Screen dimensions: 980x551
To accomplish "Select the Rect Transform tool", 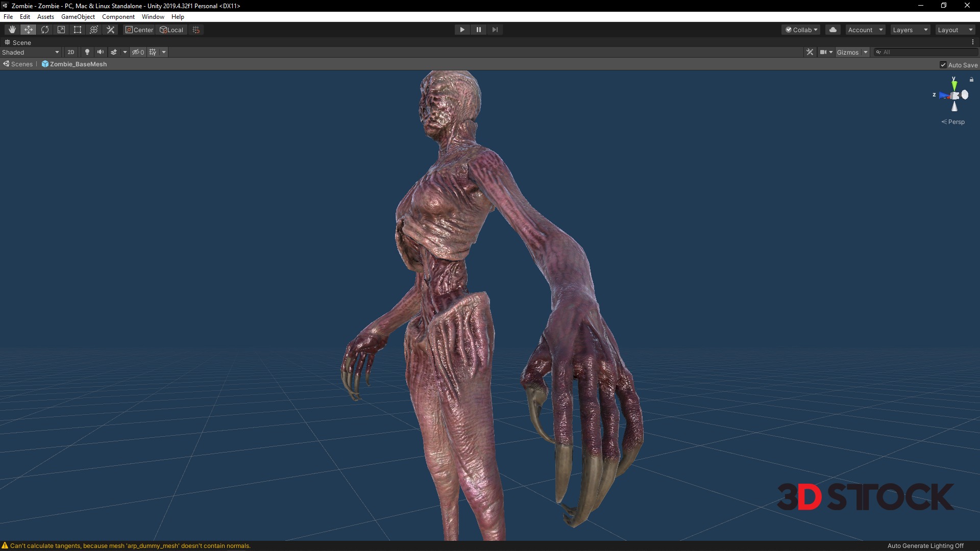I will click(x=78, y=30).
